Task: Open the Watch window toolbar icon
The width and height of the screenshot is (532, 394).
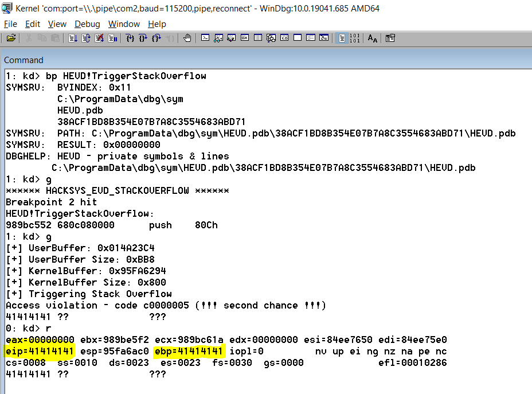Action: point(218,38)
